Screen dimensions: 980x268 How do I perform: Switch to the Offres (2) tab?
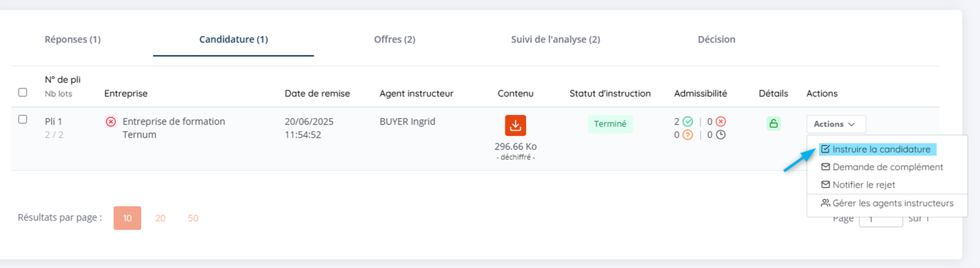point(394,39)
